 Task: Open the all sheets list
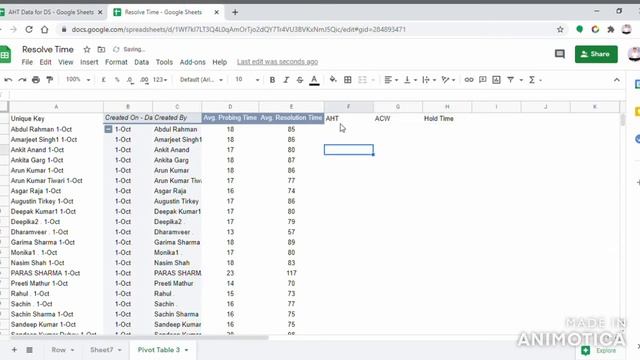coord(29,350)
